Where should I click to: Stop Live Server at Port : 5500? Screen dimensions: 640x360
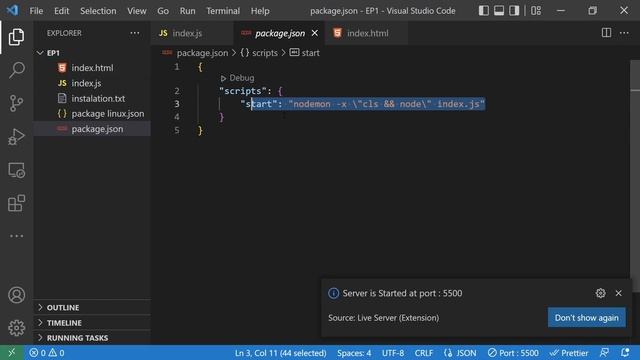point(513,353)
